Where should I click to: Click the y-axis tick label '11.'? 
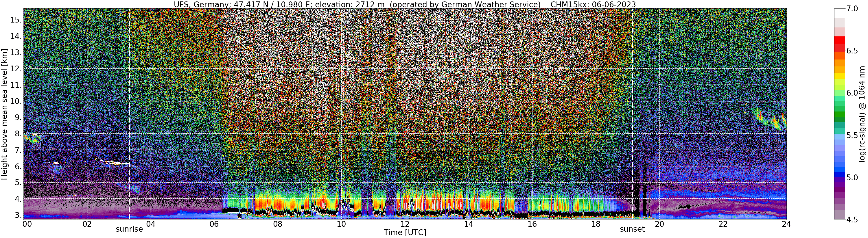pyautogui.click(x=16, y=85)
